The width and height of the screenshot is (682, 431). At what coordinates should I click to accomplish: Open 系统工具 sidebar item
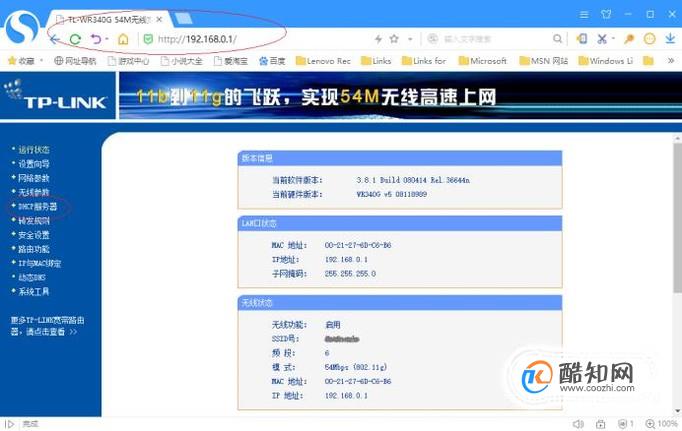pos(33,292)
